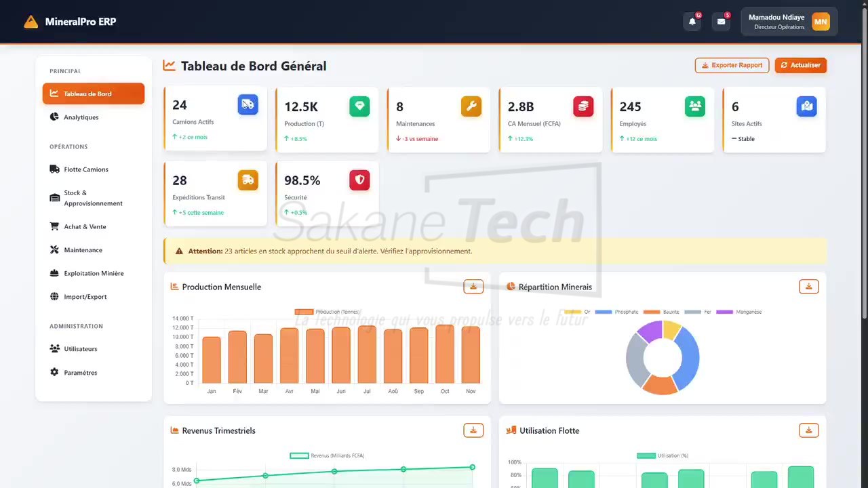Toggle the Fer legend entry
Viewport: 868px width, 488px height.
(698, 312)
